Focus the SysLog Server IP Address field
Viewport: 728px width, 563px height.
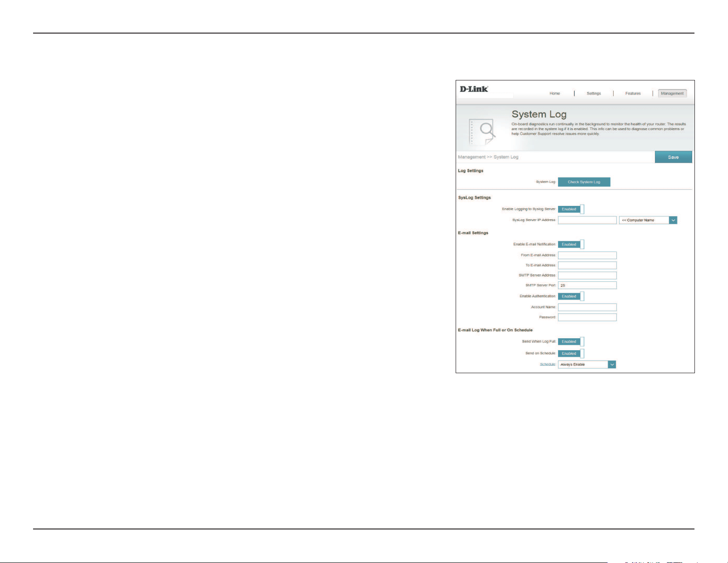pos(587,220)
